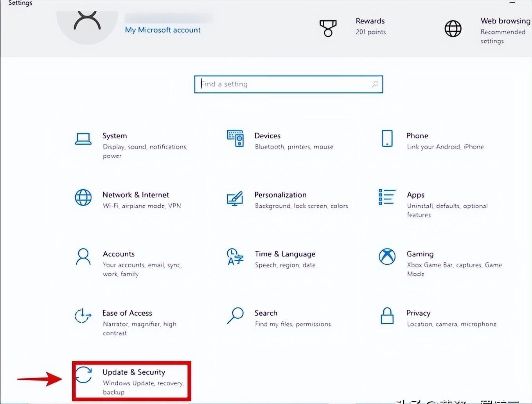The height and width of the screenshot is (404, 532).
Task: Click 'Windows Update, recovery, backup' text
Action: point(143,388)
